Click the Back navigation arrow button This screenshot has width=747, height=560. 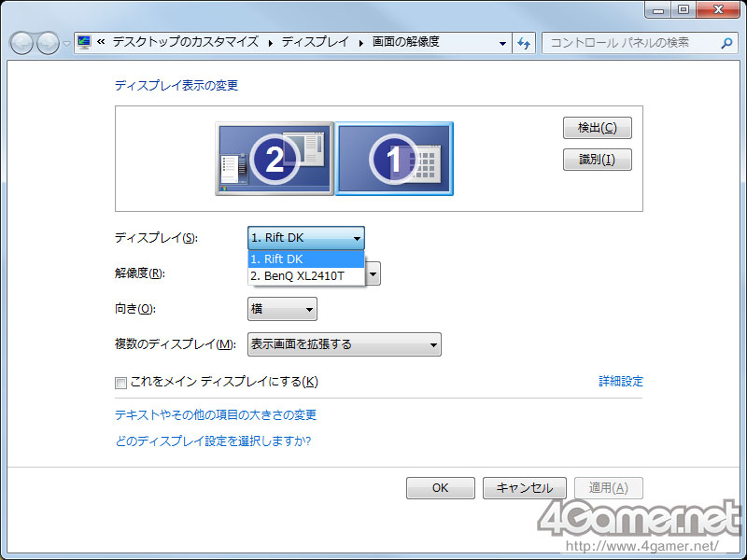pos(22,43)
